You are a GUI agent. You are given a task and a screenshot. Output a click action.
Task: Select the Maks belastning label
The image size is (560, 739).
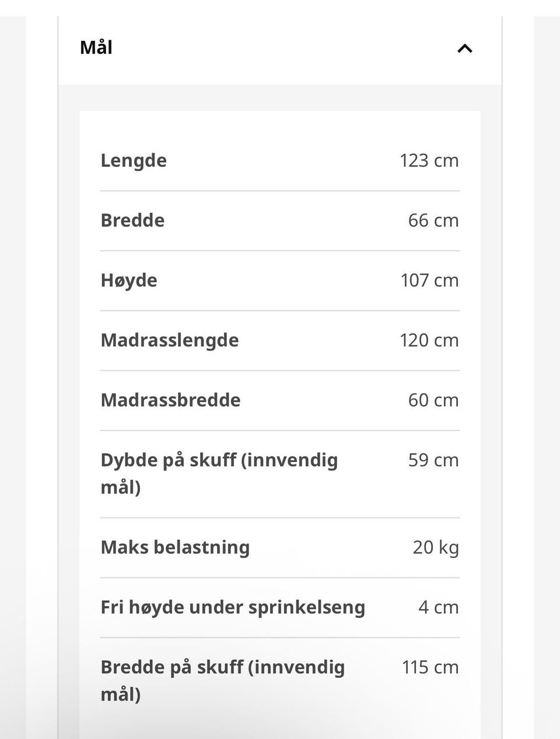(x=175, y=547)
